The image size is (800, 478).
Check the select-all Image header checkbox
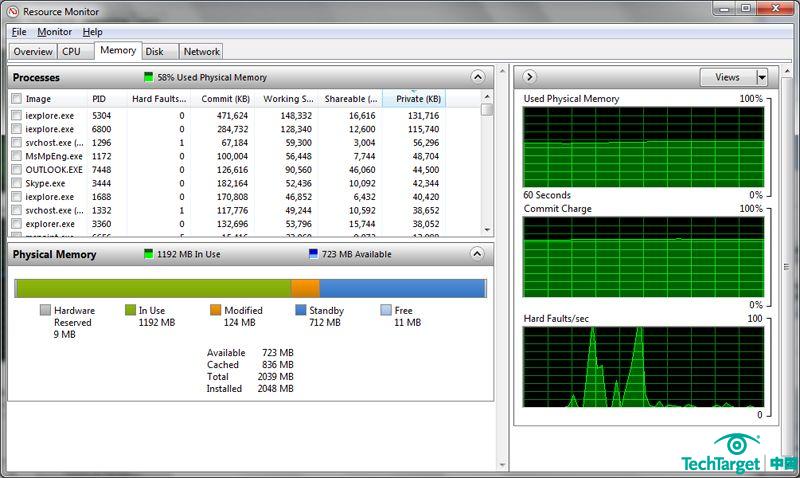16,99
